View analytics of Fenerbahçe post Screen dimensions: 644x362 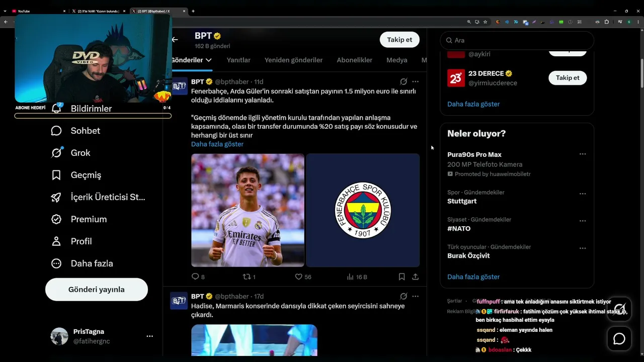coord(350,277)
